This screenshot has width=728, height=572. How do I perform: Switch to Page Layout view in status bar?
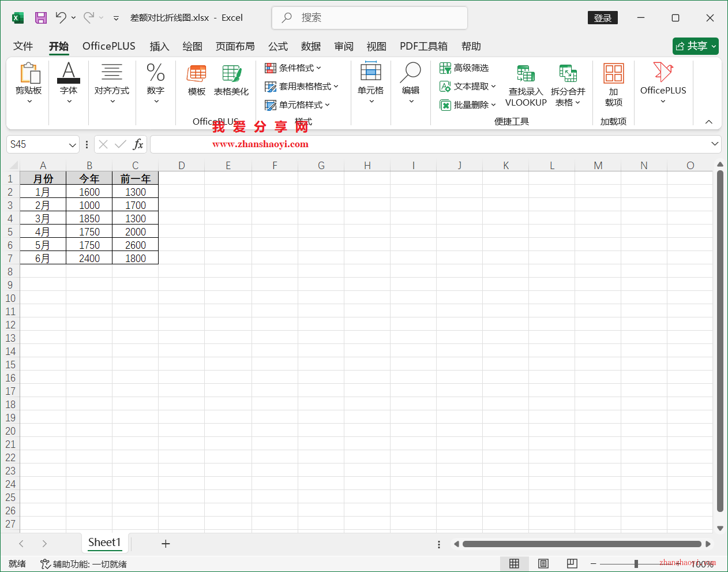tap(543, 563)
